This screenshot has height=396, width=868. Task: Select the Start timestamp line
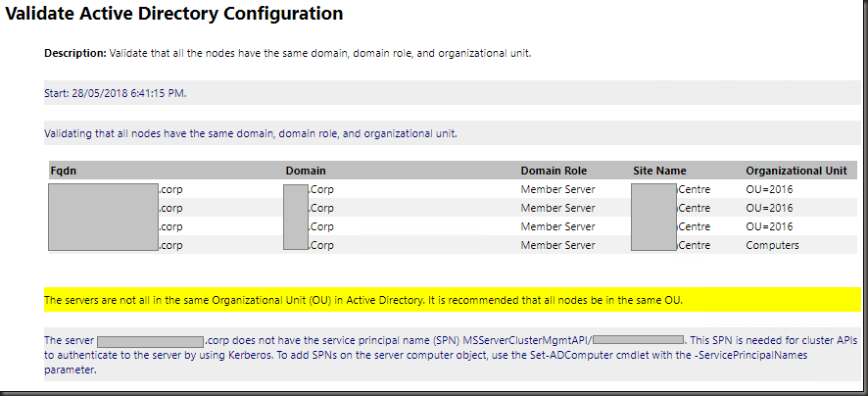click(x=116, y=93)
